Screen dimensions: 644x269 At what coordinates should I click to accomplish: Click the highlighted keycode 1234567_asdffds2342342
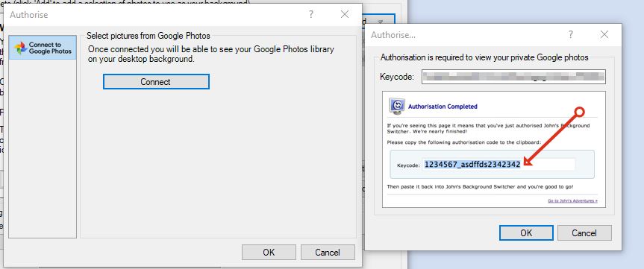pyautogui.click(x=472, y=165)
